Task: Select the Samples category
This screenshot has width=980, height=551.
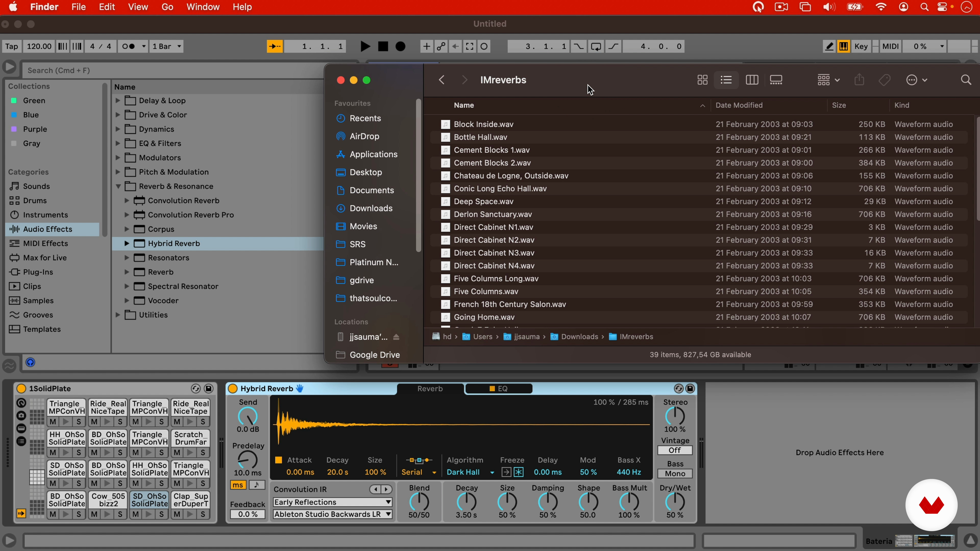Action: coord(38,300)
